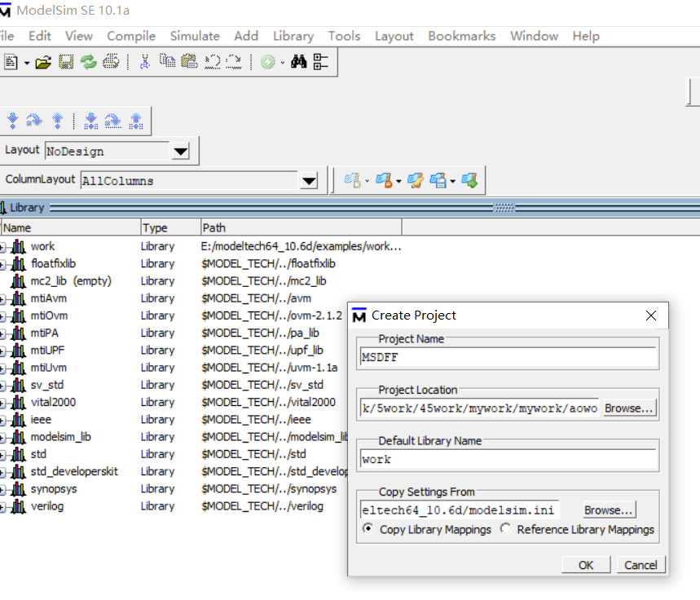
Task: Click the Collapse All tree icon
Action: (x=320, y=62)
